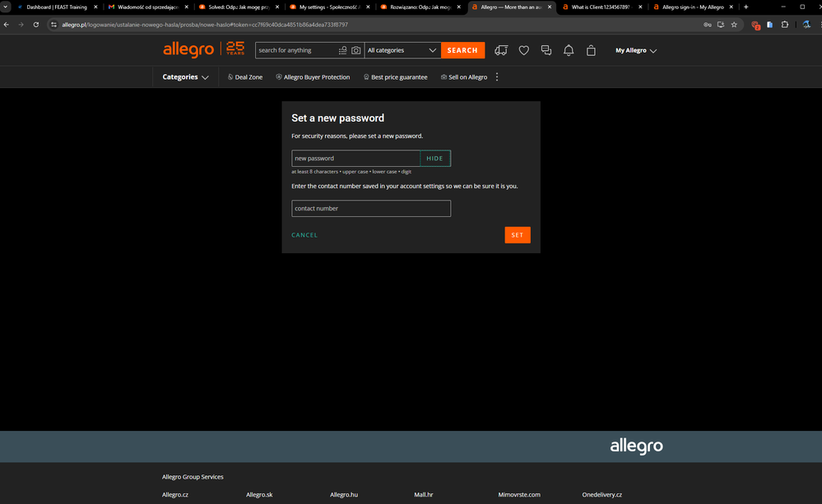
Task: Click the Allegro logo in header
Action: pos(188,50)
